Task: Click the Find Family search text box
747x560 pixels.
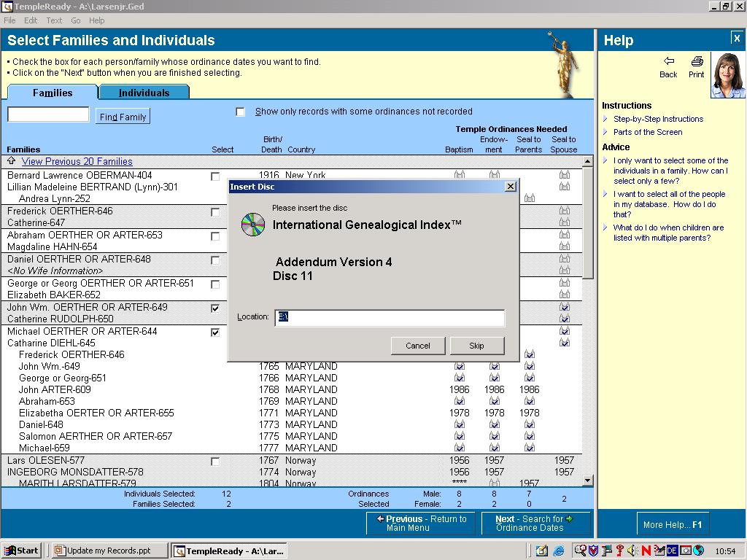Action: [x=48, y=114]
